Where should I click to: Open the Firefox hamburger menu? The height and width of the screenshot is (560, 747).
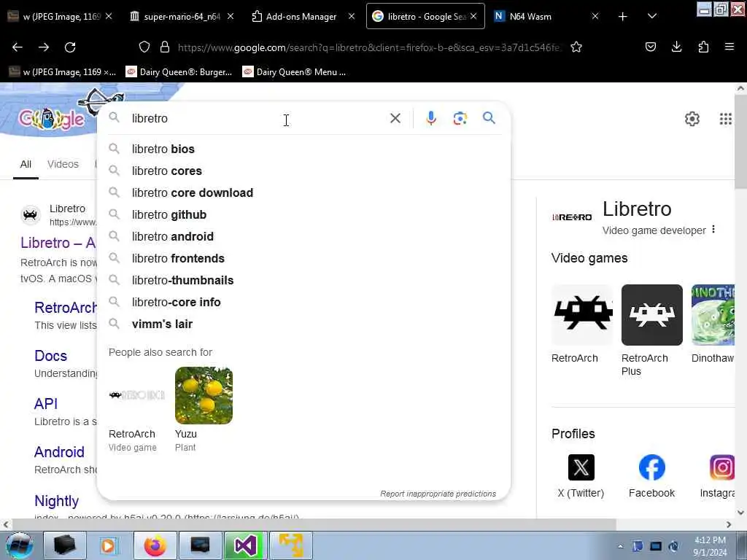tap(729, 47)
